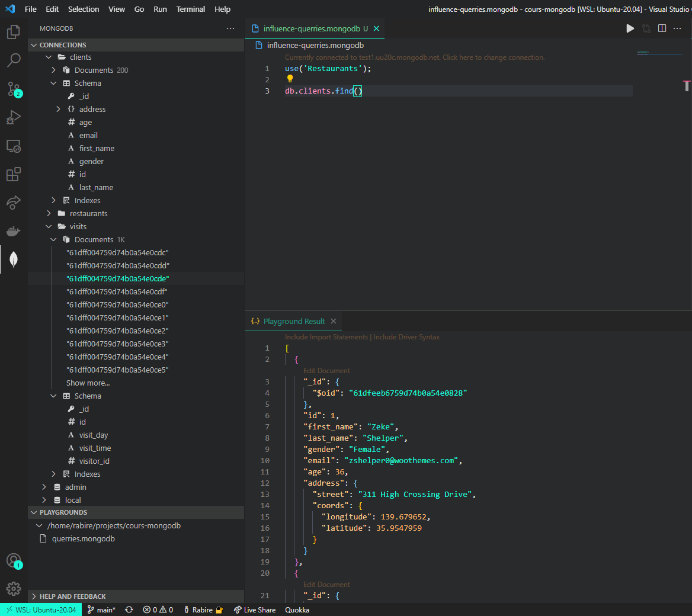The image size is (692, 616).
Task: Open querries.mongodb playground file
Action: coord(84,539)
